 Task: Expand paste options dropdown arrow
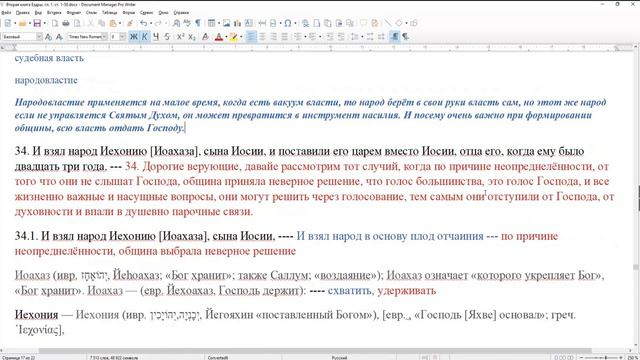pyautogui.click(x=120, y=23)
